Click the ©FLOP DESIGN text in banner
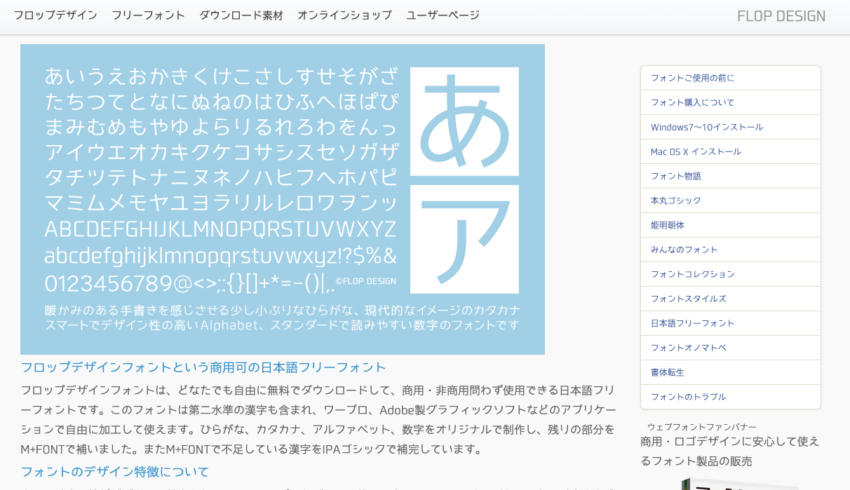 (366, 281)
